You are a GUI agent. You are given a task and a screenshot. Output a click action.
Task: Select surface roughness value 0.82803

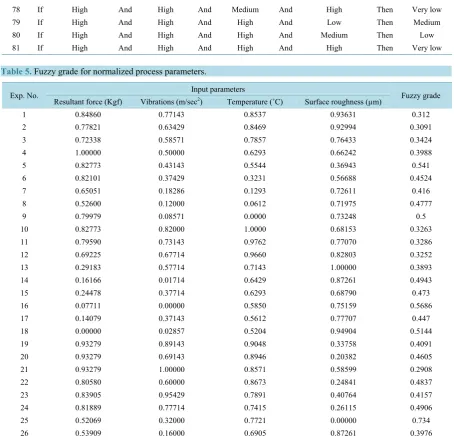[x=343, y=255]
